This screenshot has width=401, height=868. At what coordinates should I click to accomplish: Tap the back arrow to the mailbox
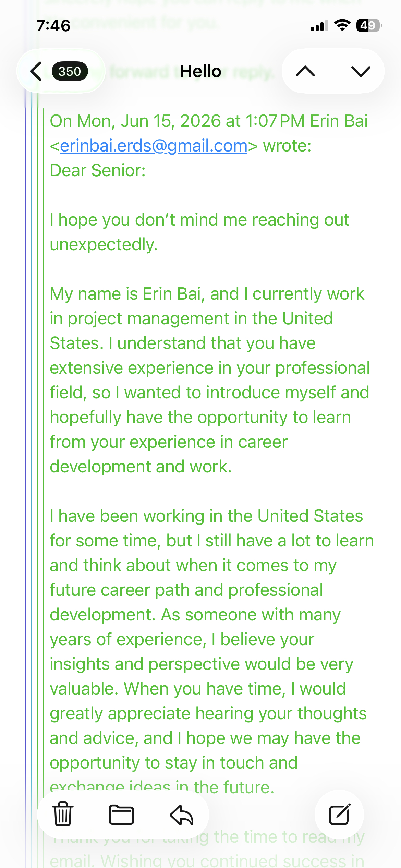[x=36, y=71]
